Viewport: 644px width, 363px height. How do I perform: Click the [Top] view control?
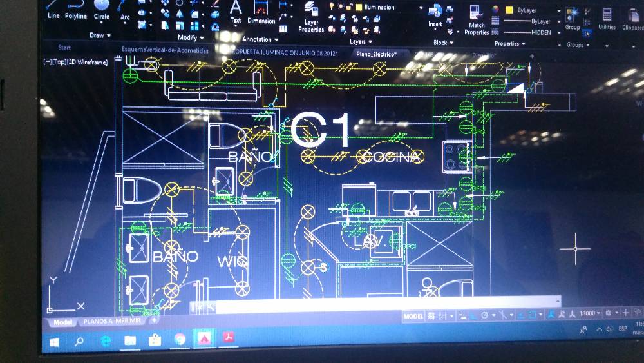[59, 62]
